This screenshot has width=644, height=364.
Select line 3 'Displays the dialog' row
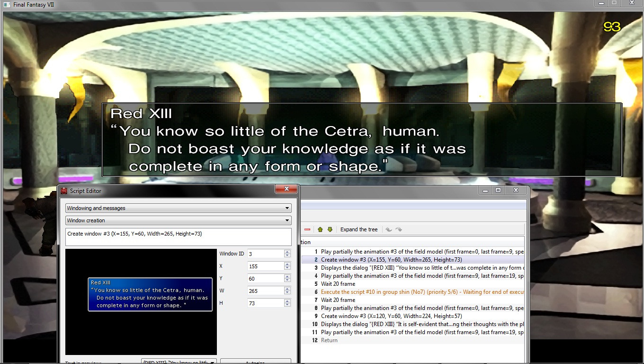[413, 268]
